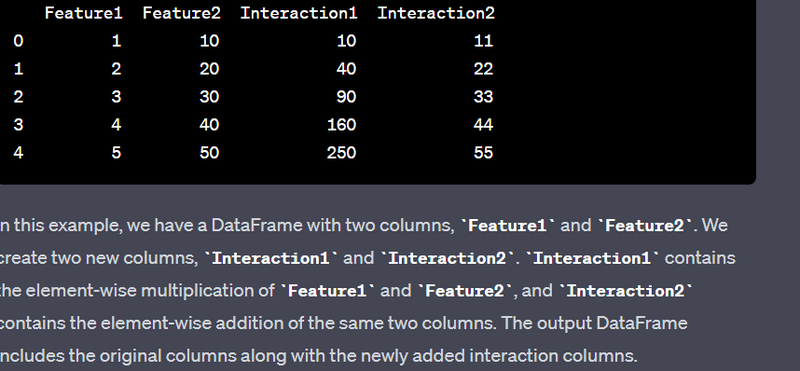Select the value 44 in the Interaction2 column
This screenshot has height=371, width=800.
click(x=483, y=125)
